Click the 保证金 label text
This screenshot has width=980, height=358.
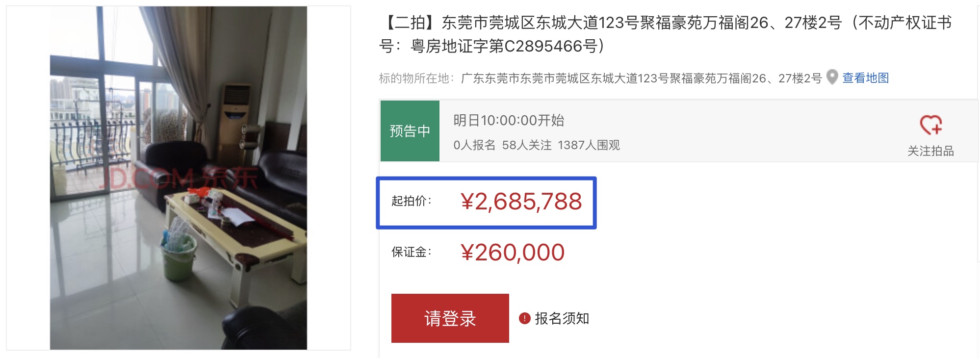[x=411, y=252]
